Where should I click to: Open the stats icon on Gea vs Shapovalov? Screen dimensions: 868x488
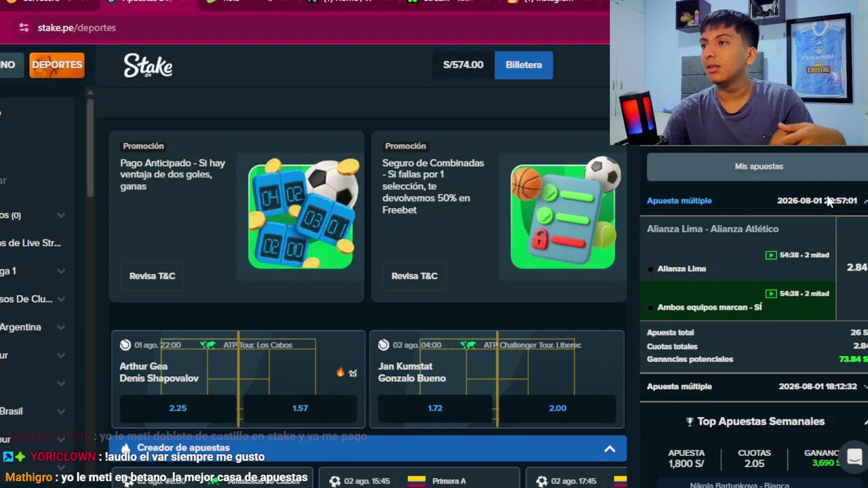353,373
